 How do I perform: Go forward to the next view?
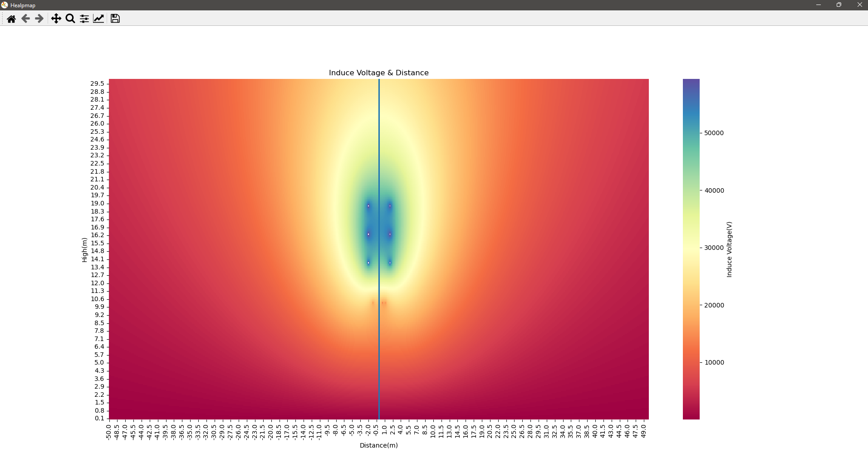39,19
